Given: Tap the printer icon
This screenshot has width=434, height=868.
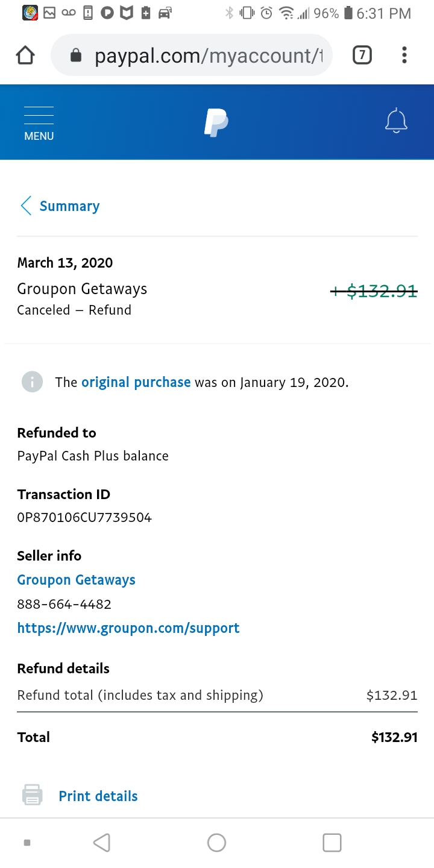Looking at the screenshot, I should [x=33, y=795].
